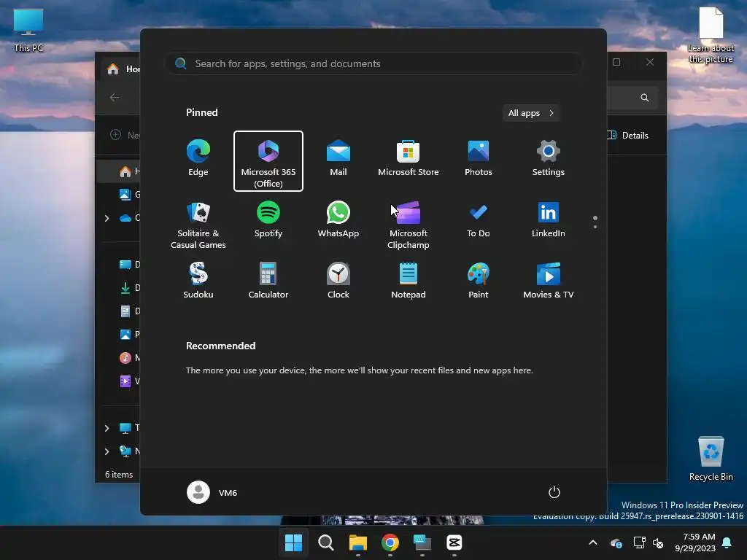This screenshot has height=560, width=747.
Task: Toggle Details pane in File Explorer
Action: pyautogui.click(x=628, y=135)
